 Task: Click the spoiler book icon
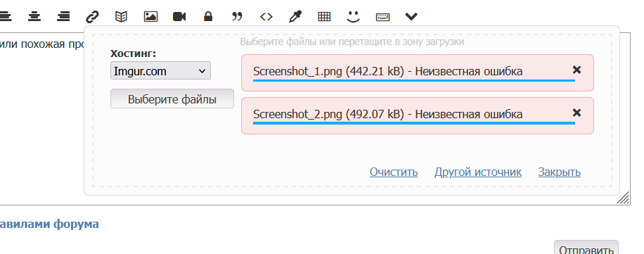click(121, 16)
